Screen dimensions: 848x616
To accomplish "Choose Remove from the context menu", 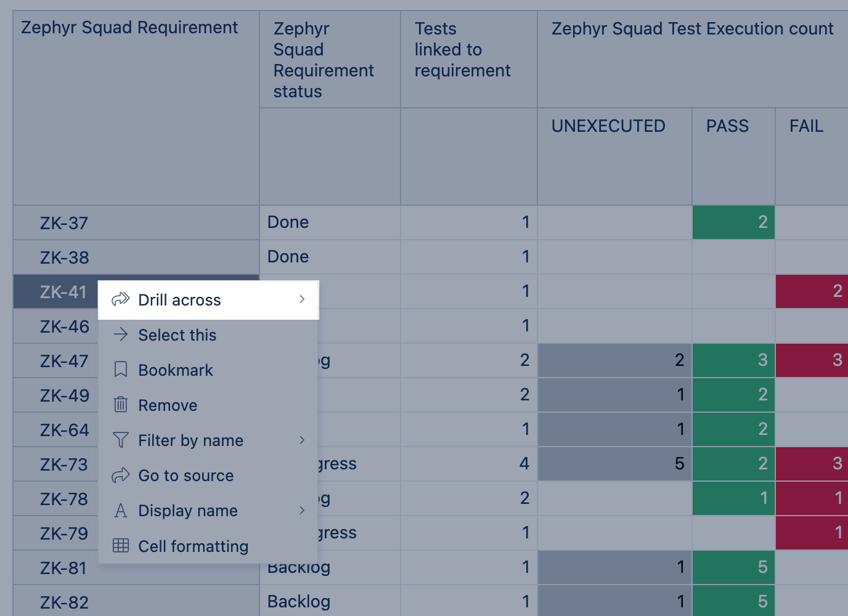I will pyautogui.click(x=168, y=405).
